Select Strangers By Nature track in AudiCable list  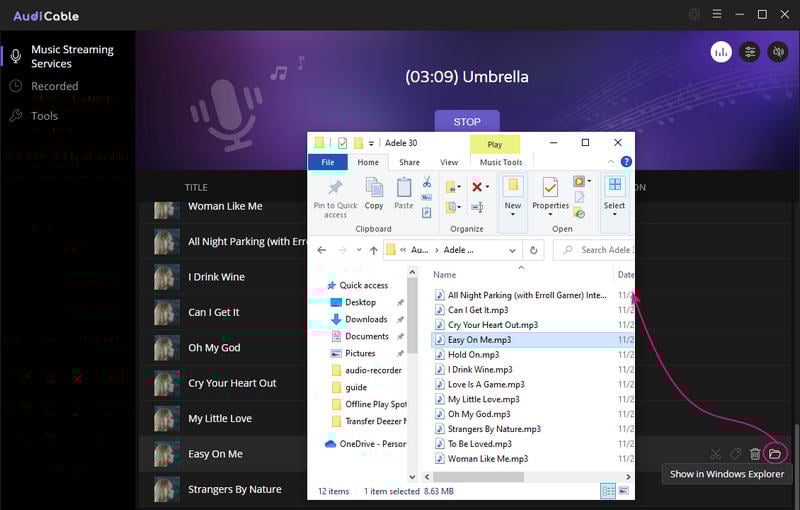[x=235, y=489]
